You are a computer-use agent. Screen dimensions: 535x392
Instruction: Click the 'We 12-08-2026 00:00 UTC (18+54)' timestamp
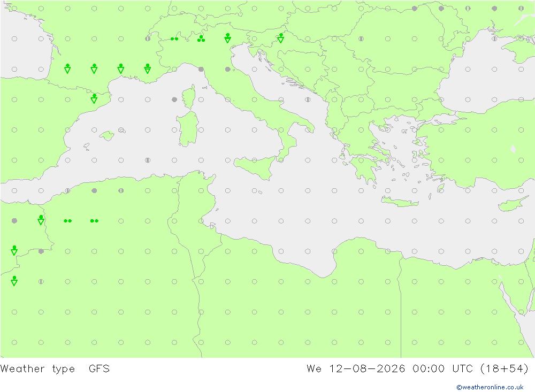(x=417, y=368)
